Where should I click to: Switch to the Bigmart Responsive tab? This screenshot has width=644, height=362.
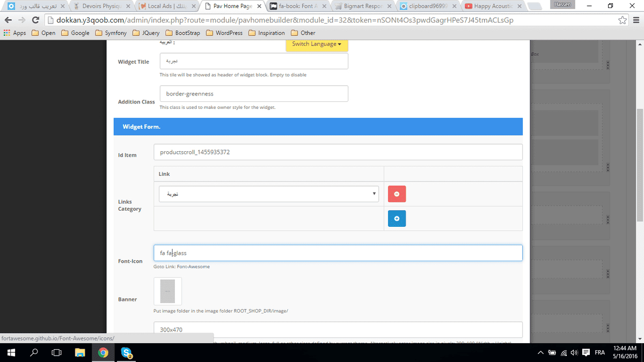coord(363,6)
